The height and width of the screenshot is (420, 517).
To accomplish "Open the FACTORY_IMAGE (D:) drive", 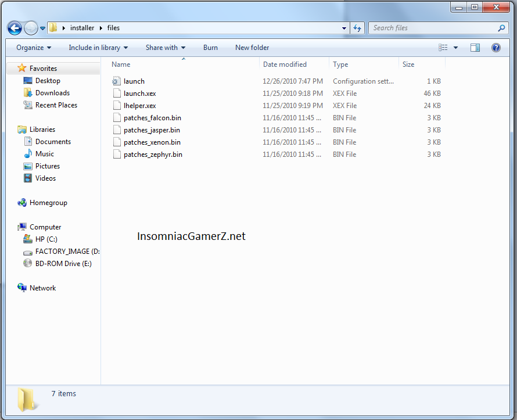I will [67, 252].
